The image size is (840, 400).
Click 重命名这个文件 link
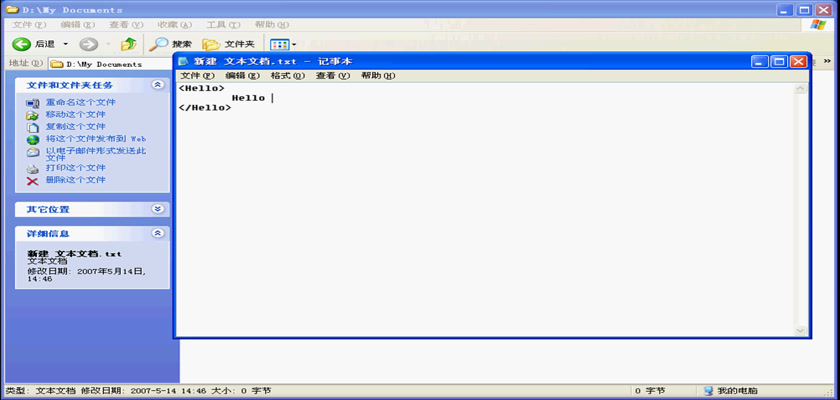click(x=80, y=102)
